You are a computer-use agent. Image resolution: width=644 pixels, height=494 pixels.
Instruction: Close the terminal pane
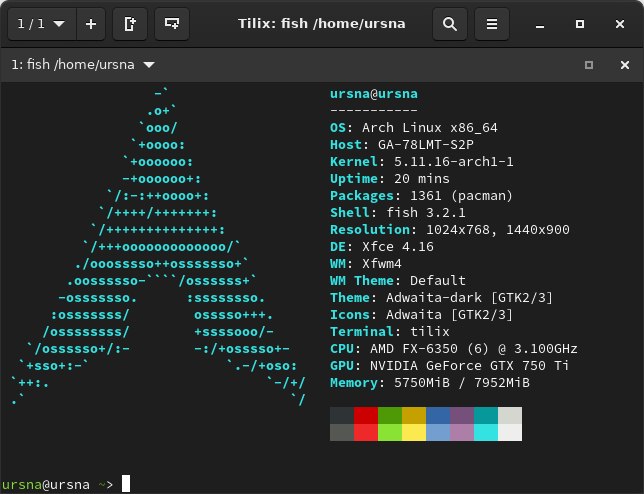[625, 65]
